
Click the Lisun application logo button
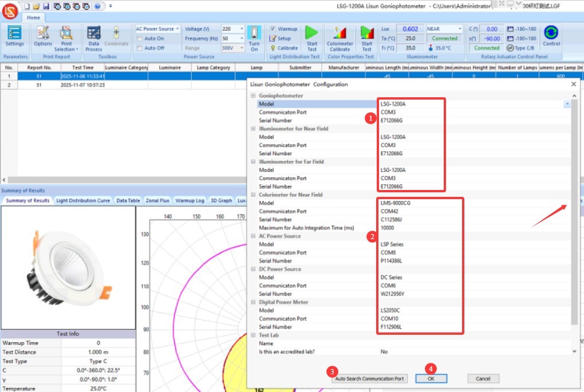point(10,11)
